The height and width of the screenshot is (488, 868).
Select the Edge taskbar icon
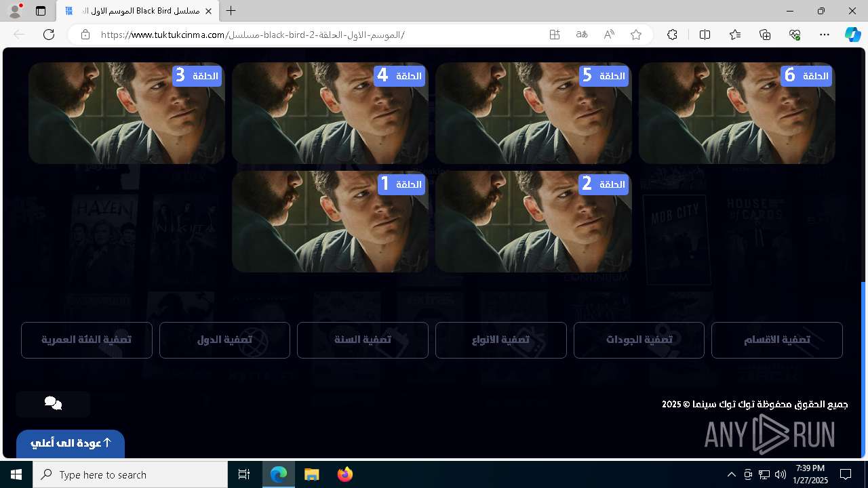click(x=279, y=474)
